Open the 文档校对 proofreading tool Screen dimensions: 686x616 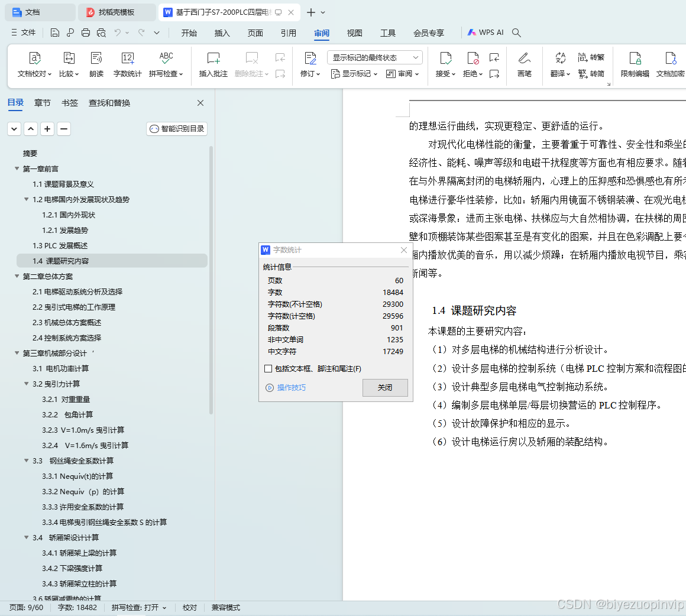(x=34, y=64)
